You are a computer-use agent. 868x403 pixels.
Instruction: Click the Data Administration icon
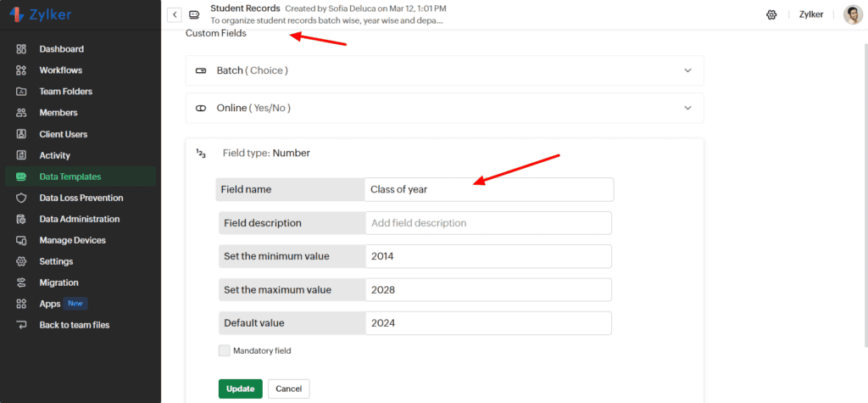[21, 219]
